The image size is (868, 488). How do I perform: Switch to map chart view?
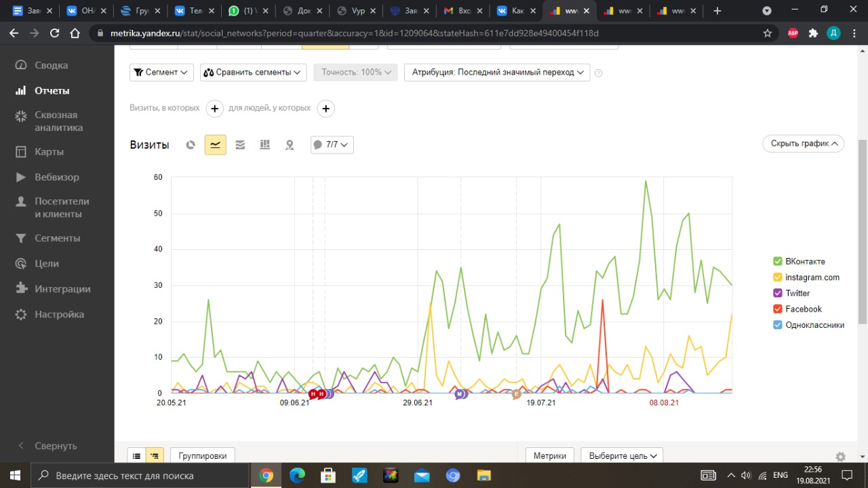point(290,145)
